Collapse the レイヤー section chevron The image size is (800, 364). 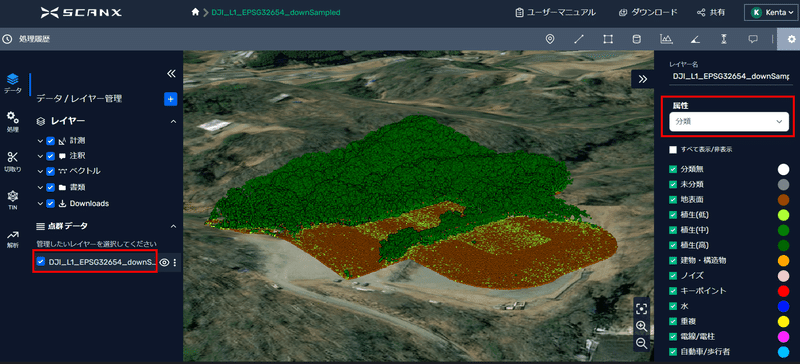173,122
